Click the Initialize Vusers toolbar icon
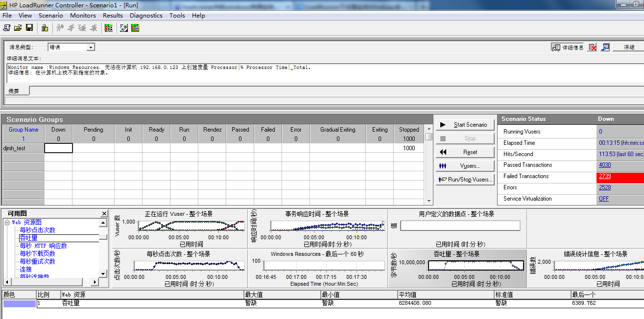The image size is (644, 319). tap(59, 28)
